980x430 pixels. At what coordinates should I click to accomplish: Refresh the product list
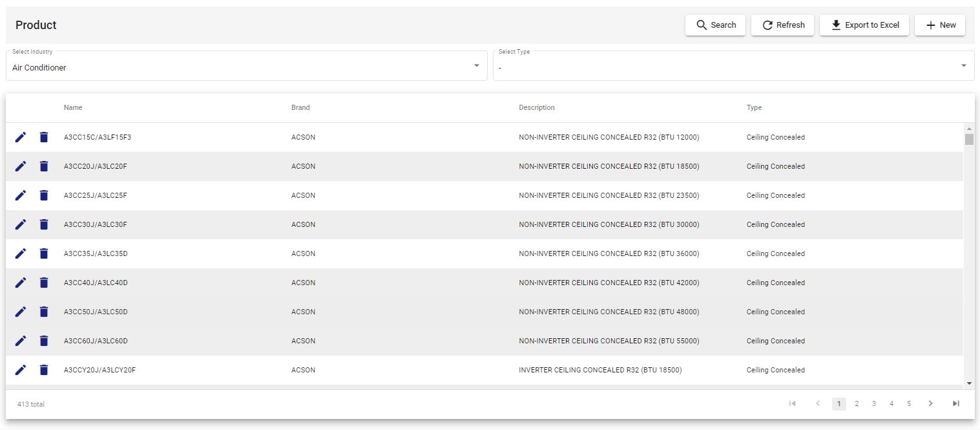click(782, 25)
